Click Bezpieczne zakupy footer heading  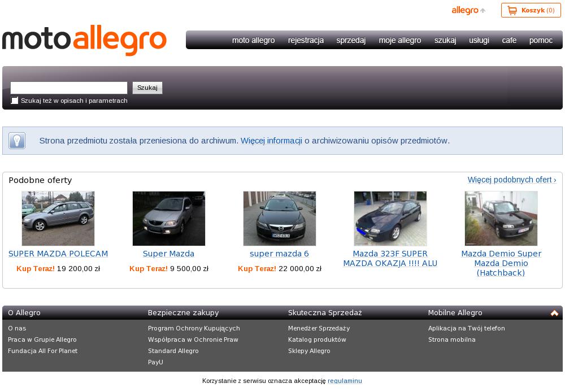tap(184, 313)
